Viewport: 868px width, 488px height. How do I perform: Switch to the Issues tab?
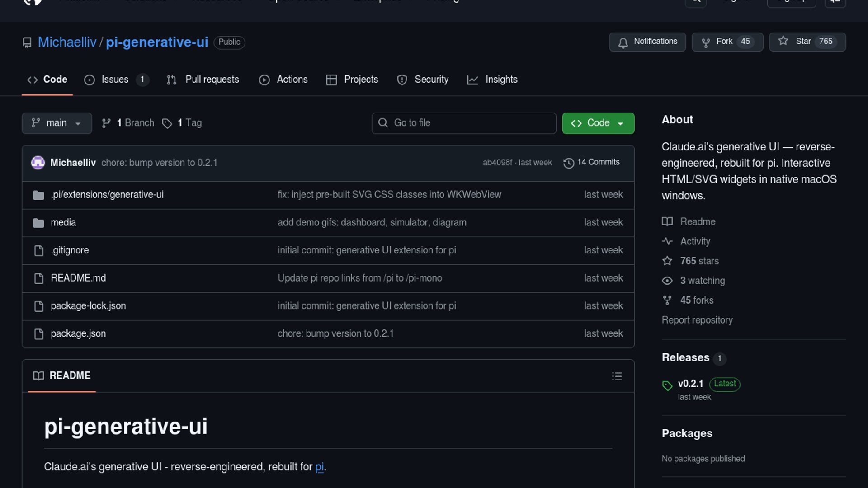[115, 80]
